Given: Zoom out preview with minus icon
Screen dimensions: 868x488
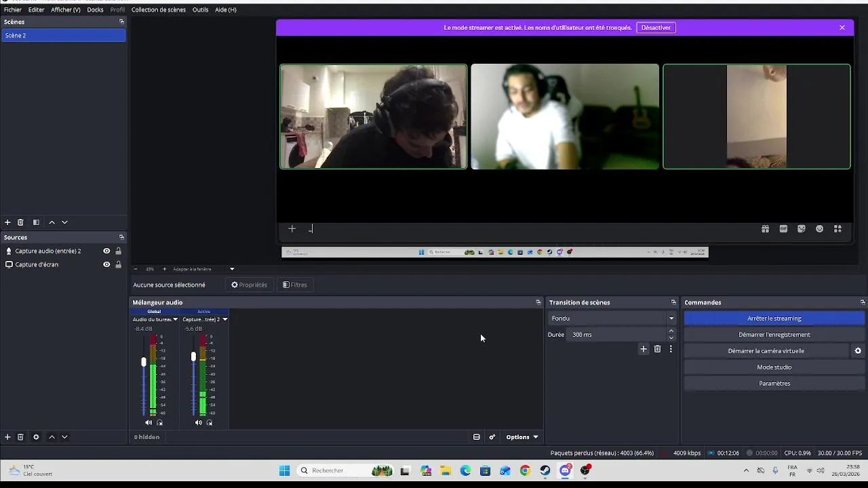Looking at the screenshot, I should (x=135, y=269).
